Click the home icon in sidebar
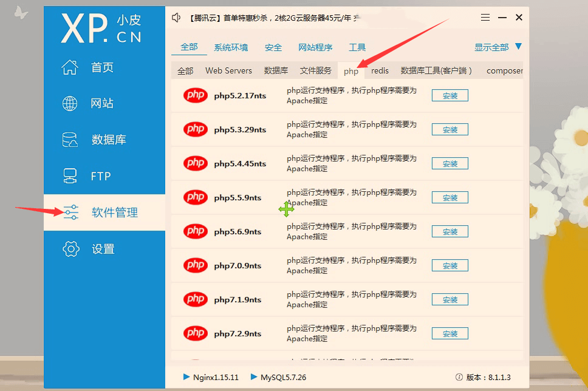Image resolution: width=588 pixels, height=391 pixels. 70,67
